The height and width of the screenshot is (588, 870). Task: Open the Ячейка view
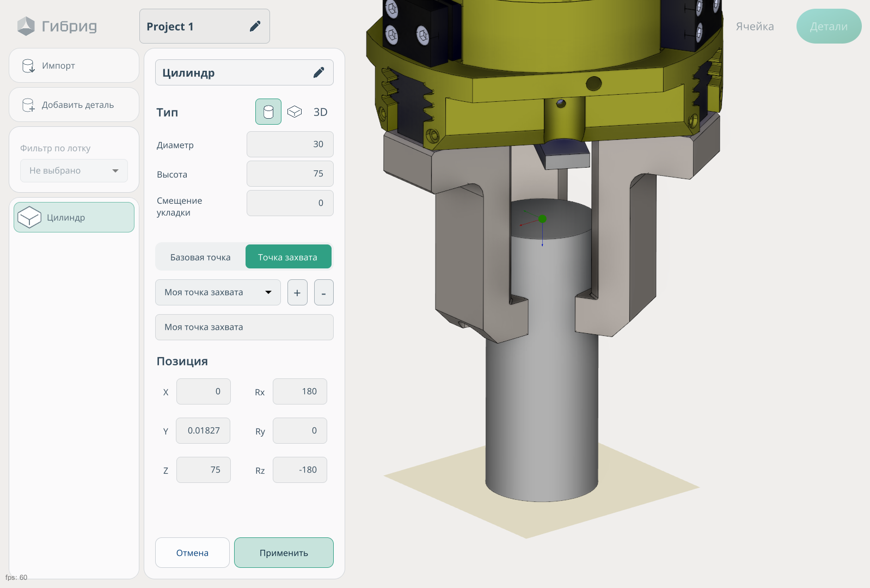pyautogui.click(x=755, y=26)
